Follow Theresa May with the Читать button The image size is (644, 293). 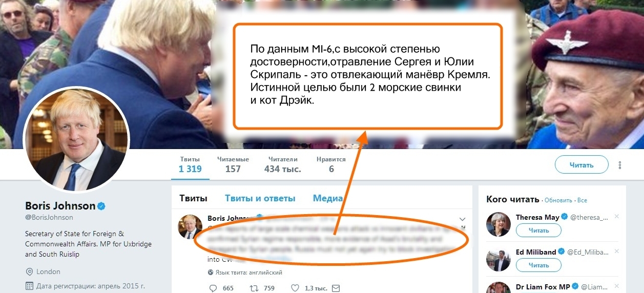[x=538, y=231]
